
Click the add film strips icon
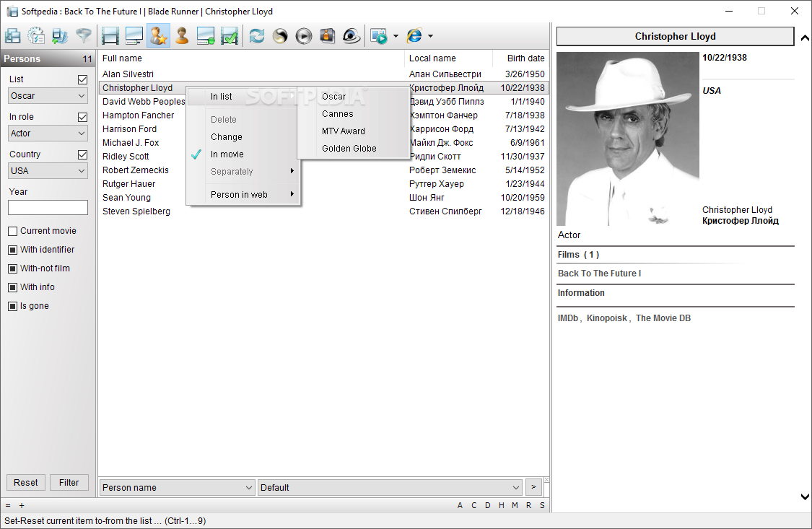point(60,35)
